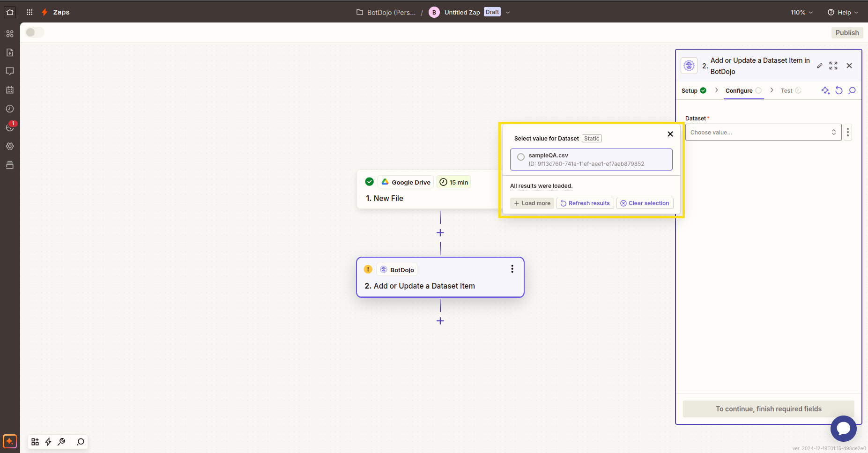Click the Untitled Zap title
This screenshot has height=453, width=868.
pyautogui.click(x=462, y=13)
